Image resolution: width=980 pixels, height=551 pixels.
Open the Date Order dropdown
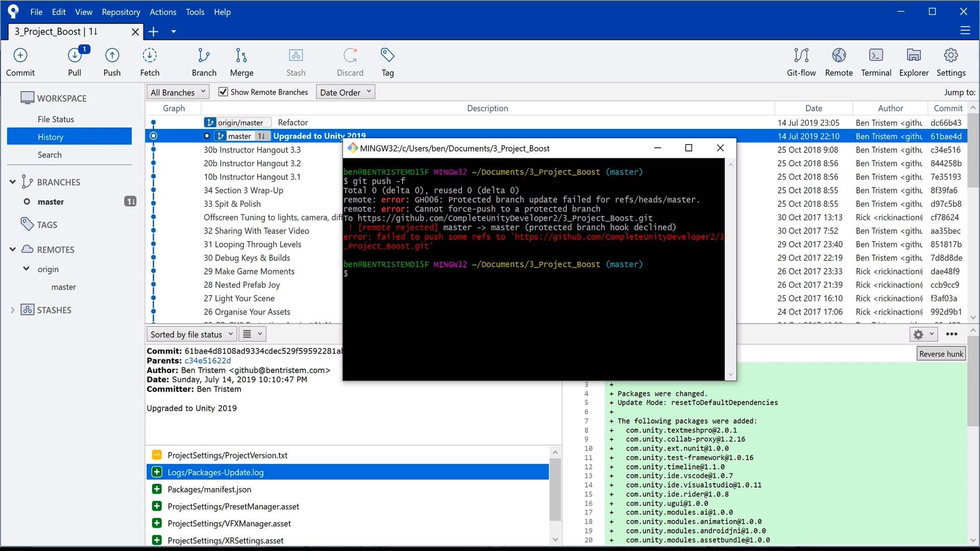tap(346, 92)
